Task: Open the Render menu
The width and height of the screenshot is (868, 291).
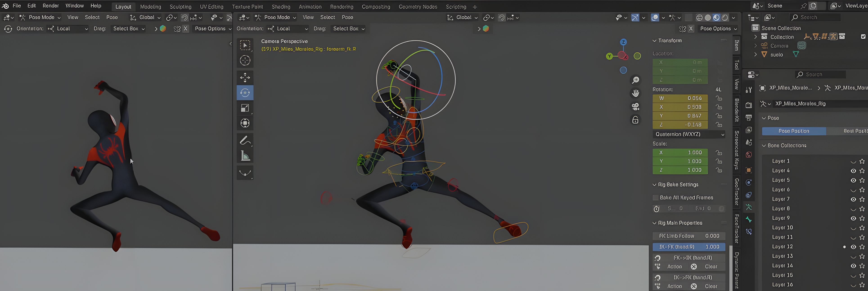Action: (x=51, y=6)
